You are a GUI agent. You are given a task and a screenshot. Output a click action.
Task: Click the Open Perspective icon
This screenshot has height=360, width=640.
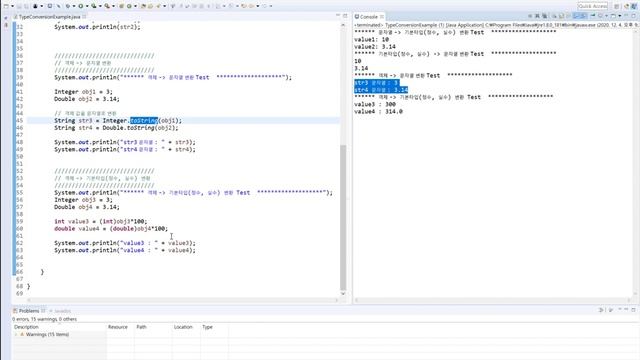point(617,6)
